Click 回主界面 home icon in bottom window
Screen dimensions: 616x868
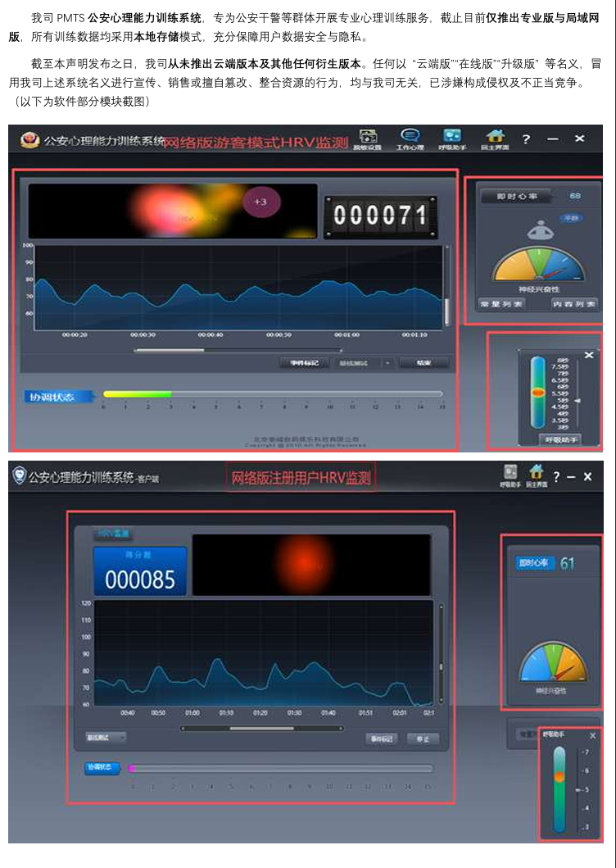coord(537,475)
